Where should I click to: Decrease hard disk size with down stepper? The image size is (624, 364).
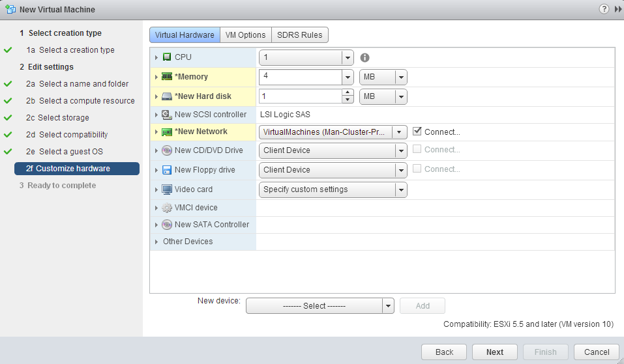point(348,100)
